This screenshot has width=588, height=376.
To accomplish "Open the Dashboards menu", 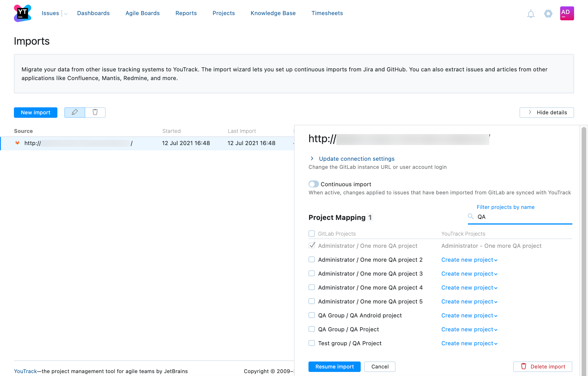I will 93,13.
